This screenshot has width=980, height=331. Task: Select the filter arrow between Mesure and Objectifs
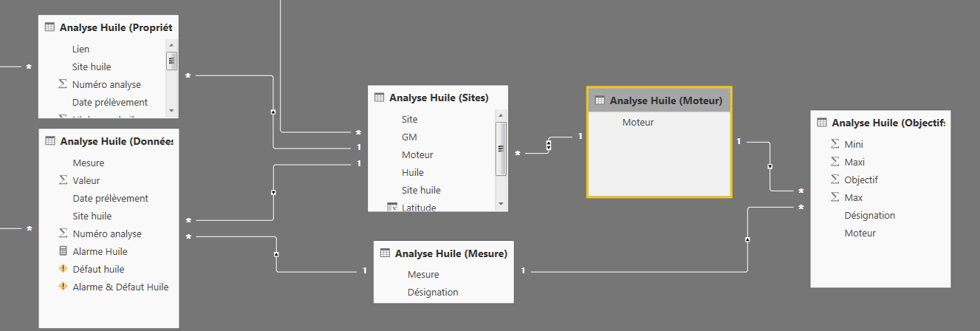(x=748, y=239)
